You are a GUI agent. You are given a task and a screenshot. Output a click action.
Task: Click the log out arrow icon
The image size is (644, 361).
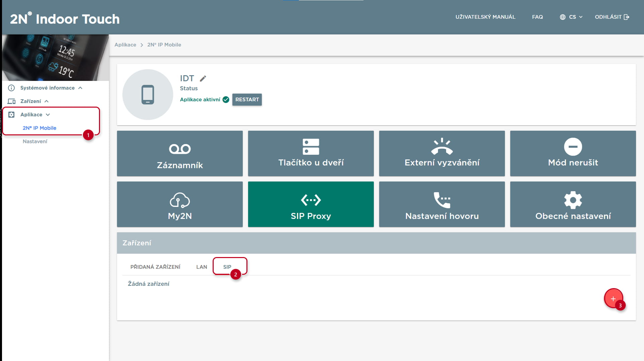coord(627,17)
